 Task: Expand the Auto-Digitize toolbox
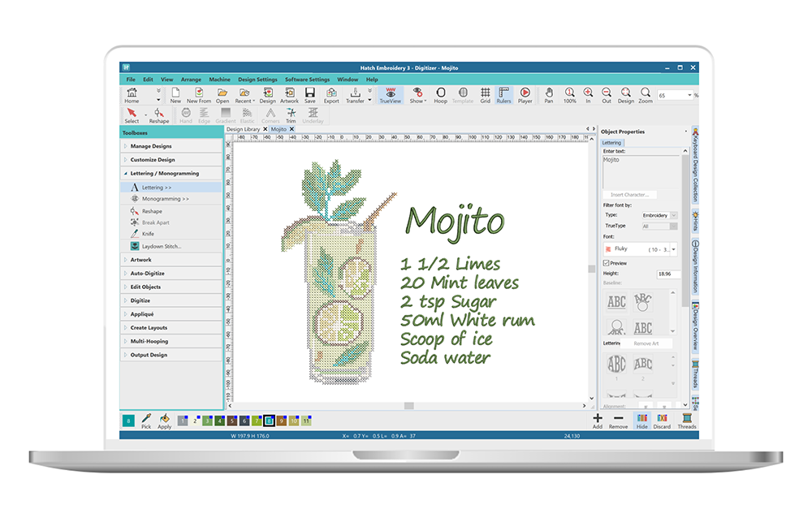coord(147,274)
